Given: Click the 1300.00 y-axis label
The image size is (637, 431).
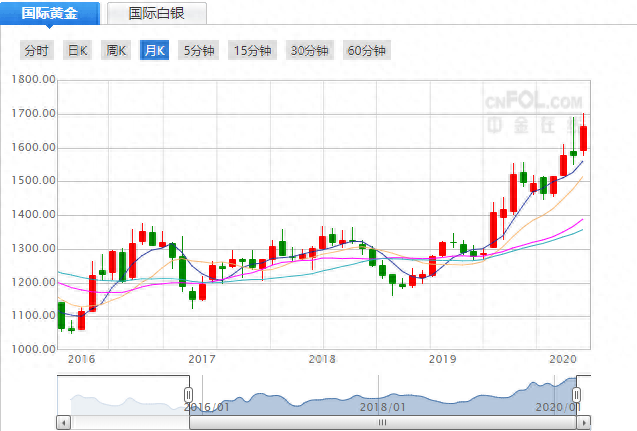Looking at the screenshot, I should click(33, 248).
